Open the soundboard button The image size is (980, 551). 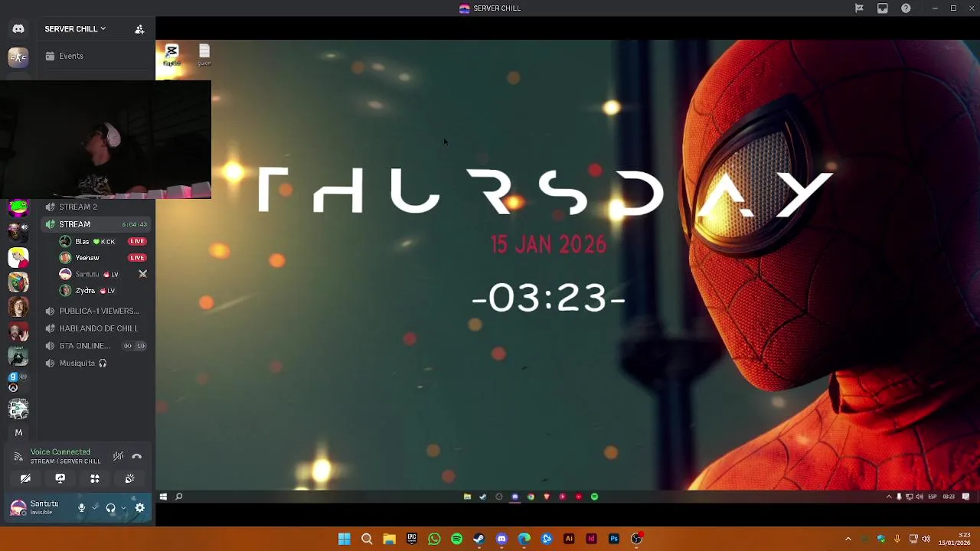click(x=129, y=479)
